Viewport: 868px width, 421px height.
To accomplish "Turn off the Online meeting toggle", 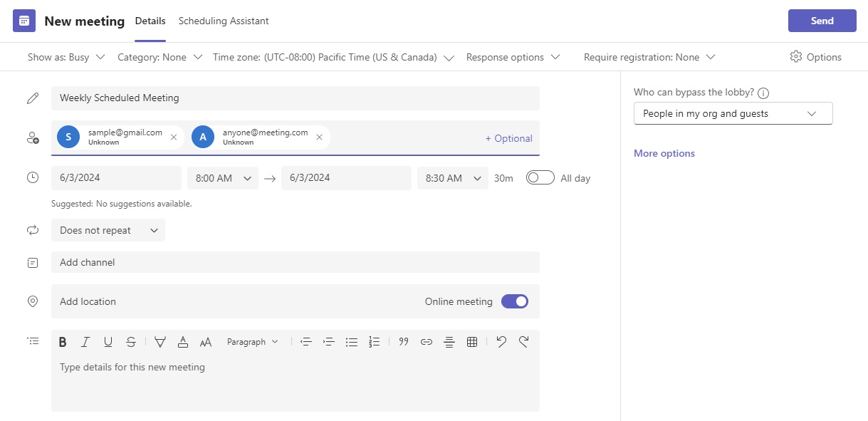I will [x=515, y=301].
